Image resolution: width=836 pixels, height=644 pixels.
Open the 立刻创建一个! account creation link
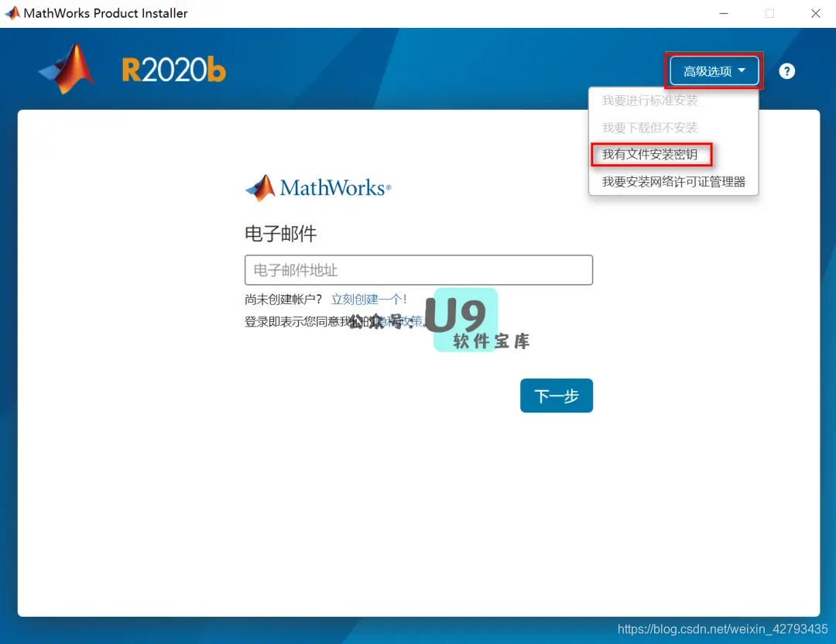[369, 299]
